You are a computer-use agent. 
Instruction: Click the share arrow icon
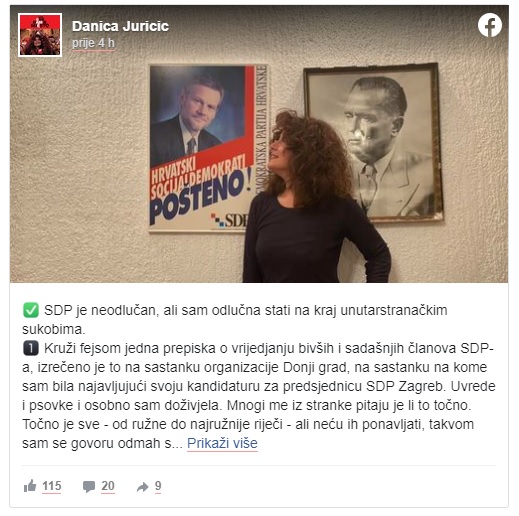142,487
